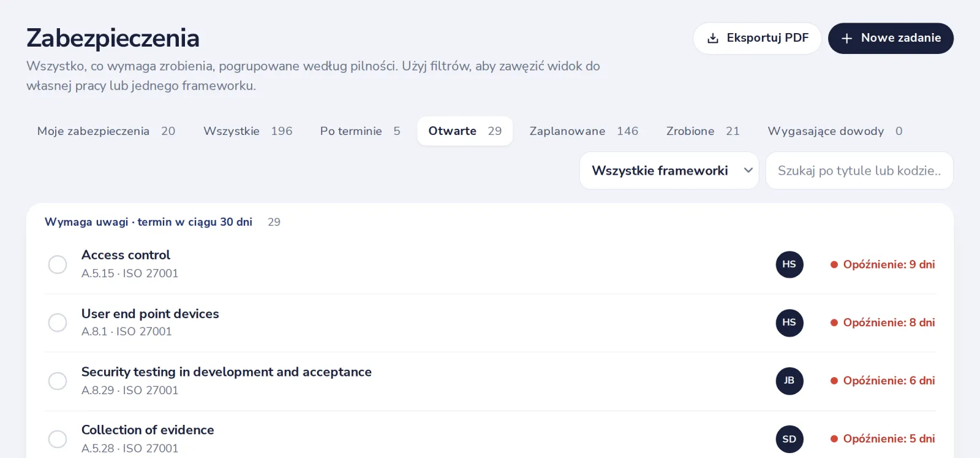The image size is (980, 458).
Task: Click the Opóźnienie: 9 dni status
Action: pos(883,264)
